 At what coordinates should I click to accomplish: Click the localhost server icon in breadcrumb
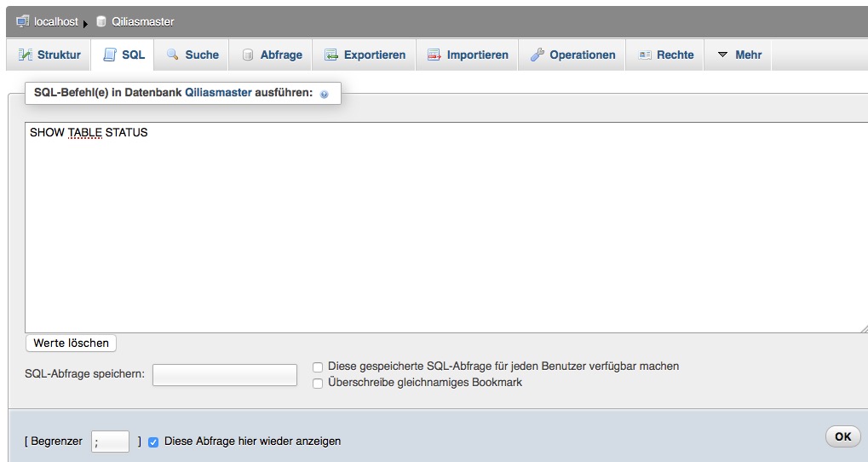point(23,21)
